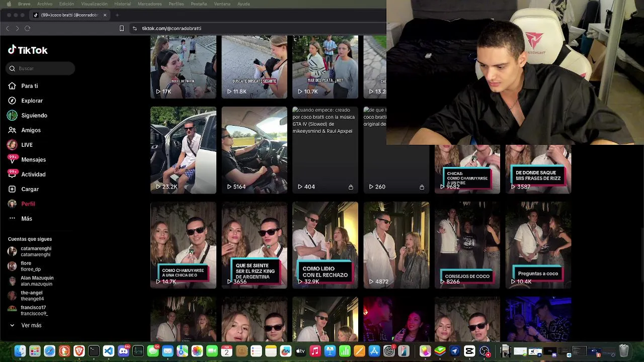Open Messages from the dock
The image size is (644, 362).
point(153,351)
